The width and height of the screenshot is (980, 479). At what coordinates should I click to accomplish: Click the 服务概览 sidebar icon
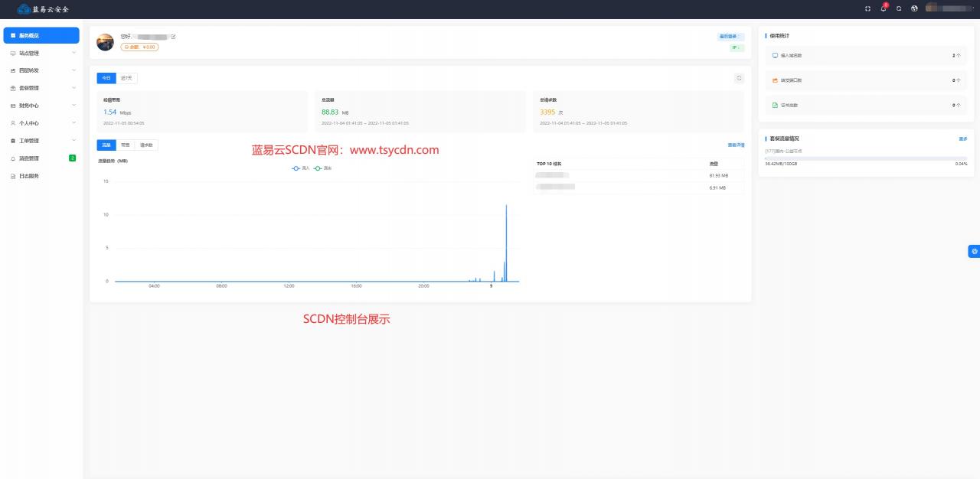point(13,35)
